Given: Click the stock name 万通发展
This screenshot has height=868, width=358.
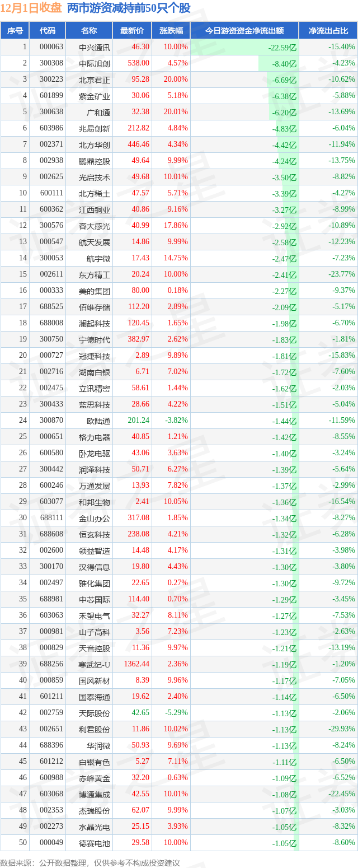Looking at the screenshot, I should pyautogui.click(x=95, y=486).
